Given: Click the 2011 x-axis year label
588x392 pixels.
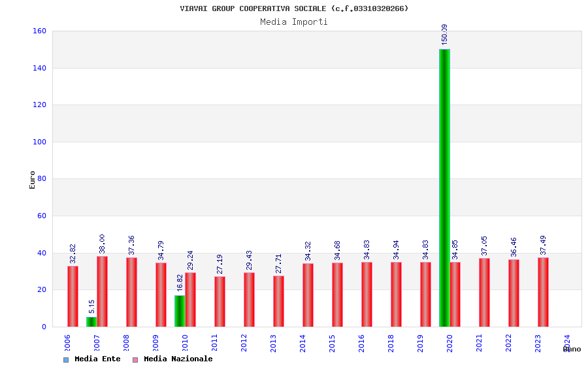Looking at the screenshot, I should tap(214, 343).
